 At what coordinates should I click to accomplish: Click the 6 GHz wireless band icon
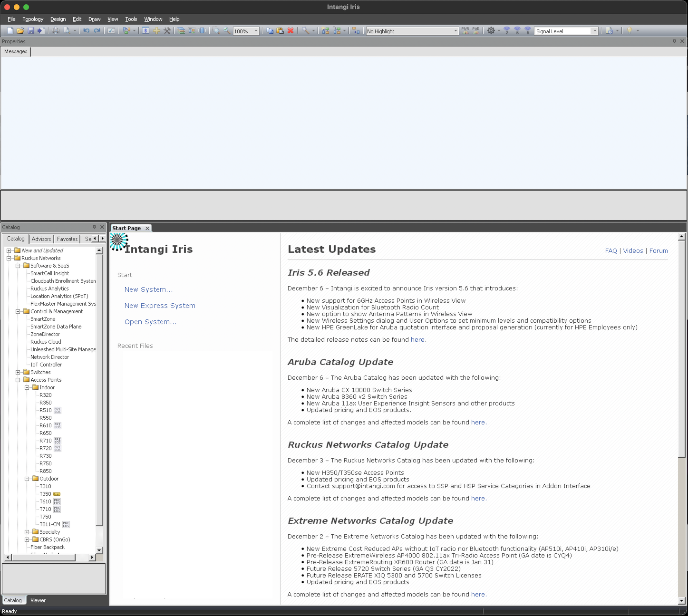(528, 31)
